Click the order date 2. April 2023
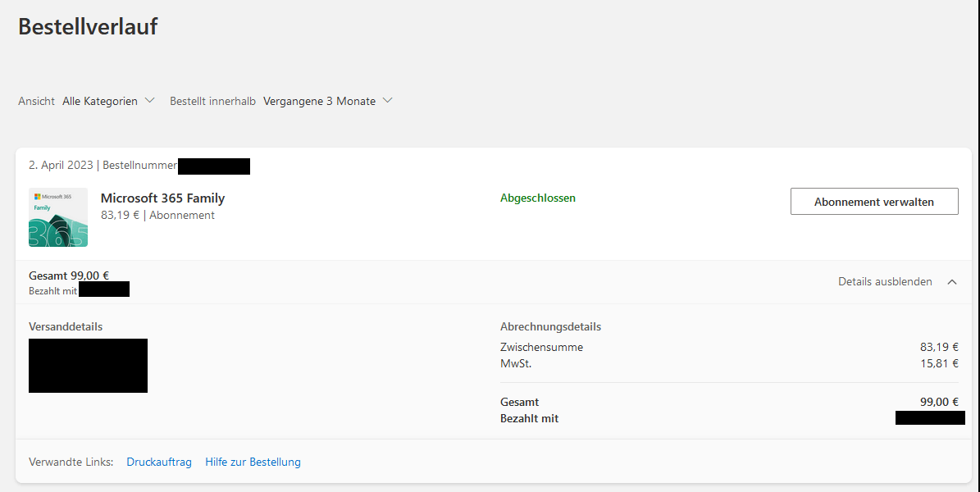The height and width of the screenshot is (492, 980). coord(61,166)
